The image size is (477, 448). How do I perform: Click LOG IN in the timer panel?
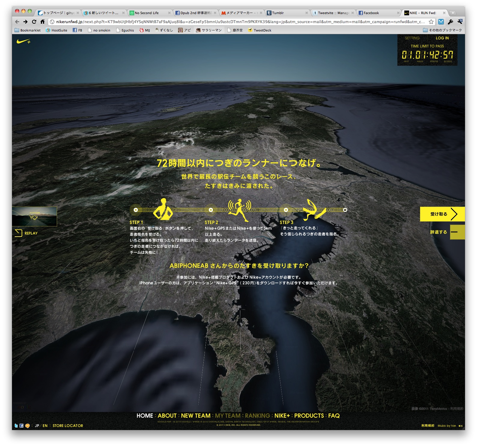pos(442,38)
